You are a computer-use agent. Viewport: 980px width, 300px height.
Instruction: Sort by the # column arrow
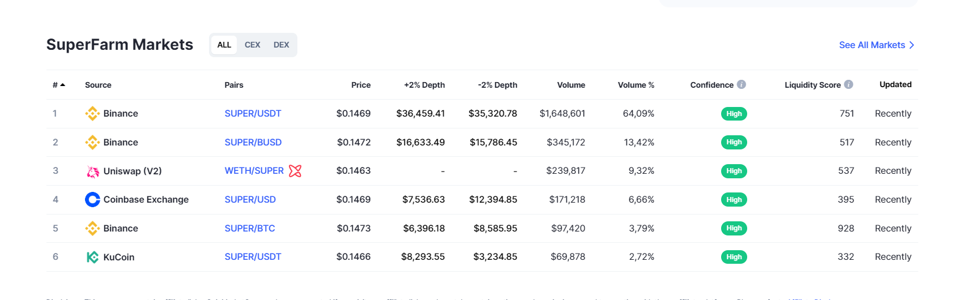coord(62,85)
